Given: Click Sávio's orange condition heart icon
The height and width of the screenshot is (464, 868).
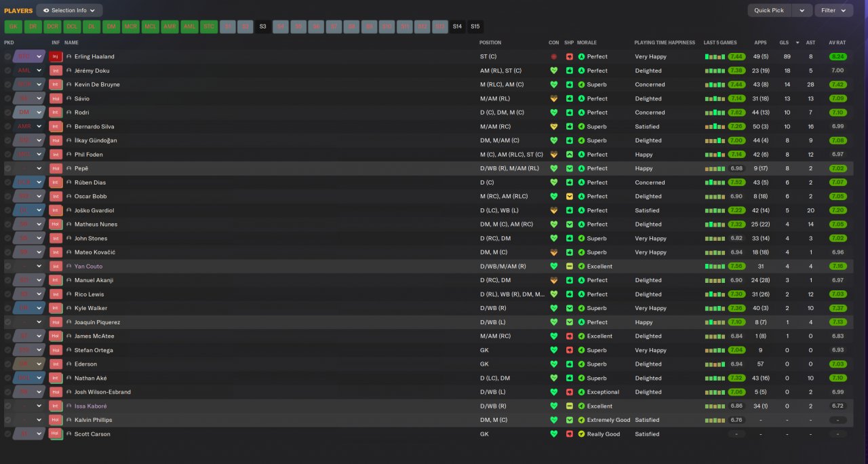Looking at the screenshot, I should coord(554,98).
